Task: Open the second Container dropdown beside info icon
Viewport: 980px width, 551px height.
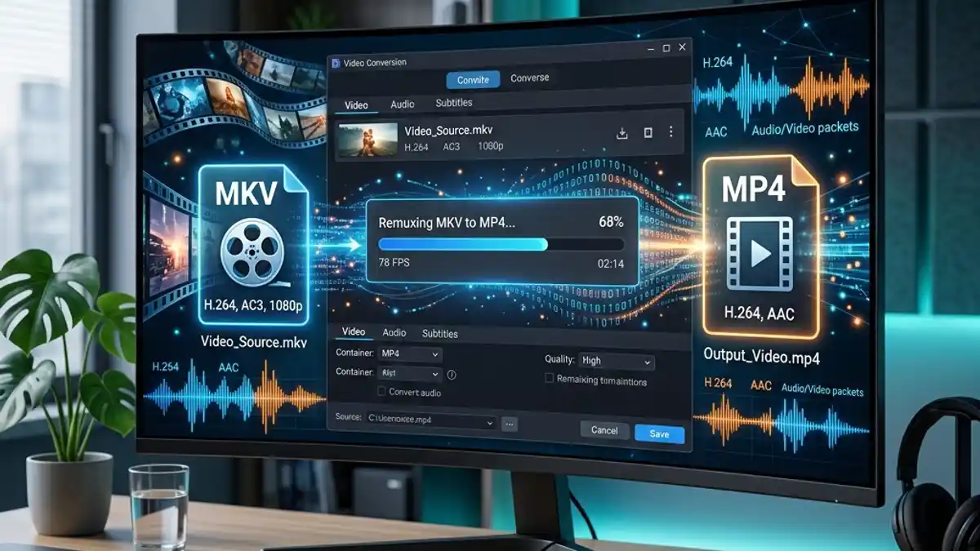Action: pos(410,374)
